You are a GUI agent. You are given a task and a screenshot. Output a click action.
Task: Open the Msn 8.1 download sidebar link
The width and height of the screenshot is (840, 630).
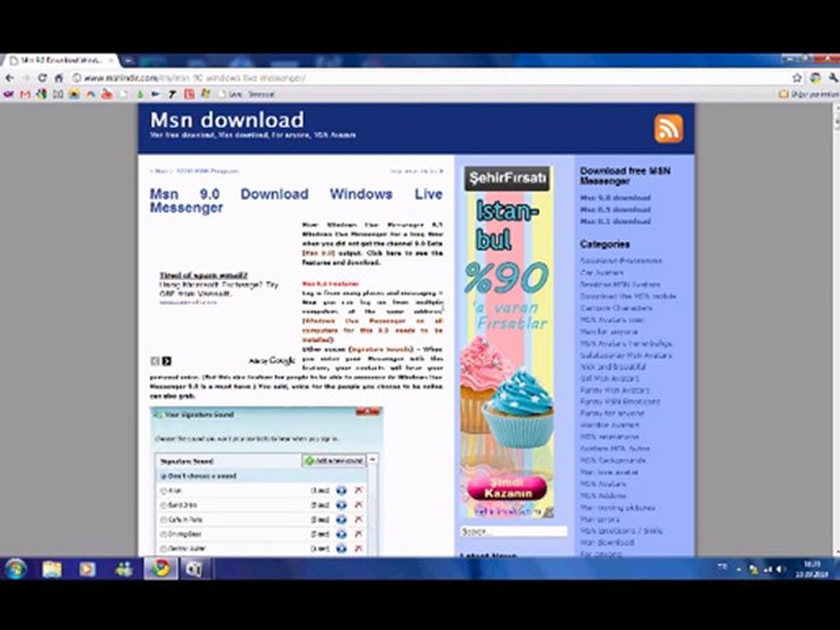(x=615, y=221)
